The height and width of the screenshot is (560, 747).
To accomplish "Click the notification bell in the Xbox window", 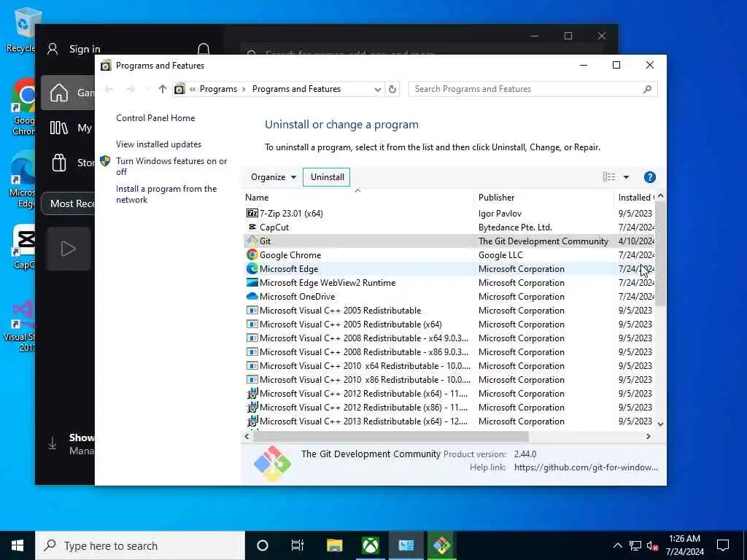I will click(204, 49).
